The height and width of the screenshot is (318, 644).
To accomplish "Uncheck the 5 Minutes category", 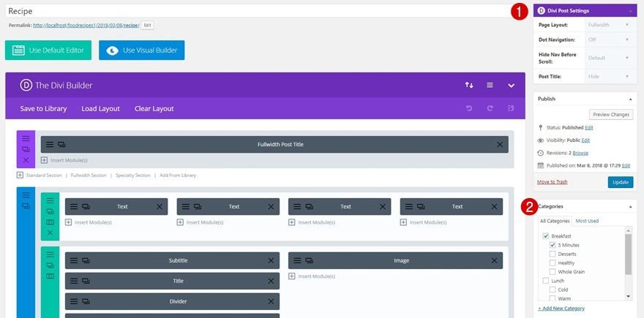I will point(553,245).
